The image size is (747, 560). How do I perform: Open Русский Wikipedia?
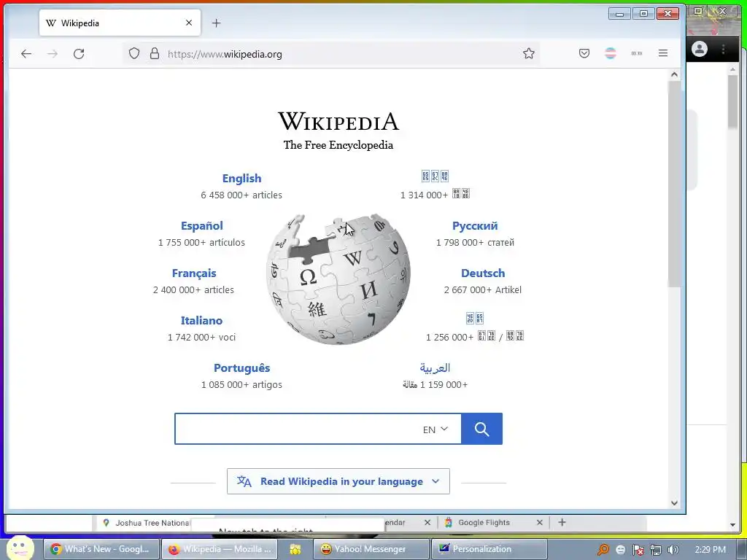coord(475,226)
